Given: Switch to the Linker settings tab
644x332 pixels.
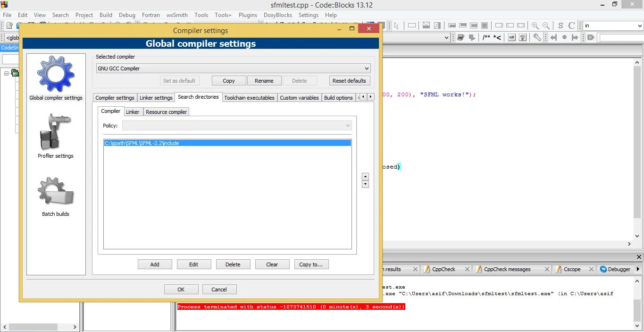Looking at the screenshot, I should [156, 98].
